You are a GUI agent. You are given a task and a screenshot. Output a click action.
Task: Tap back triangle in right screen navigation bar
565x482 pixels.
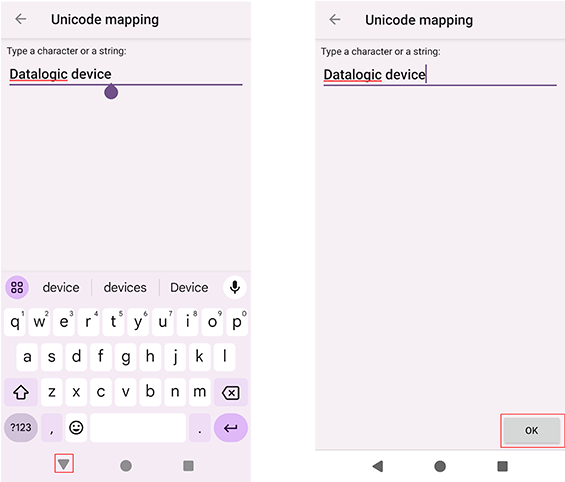(378, 466)
